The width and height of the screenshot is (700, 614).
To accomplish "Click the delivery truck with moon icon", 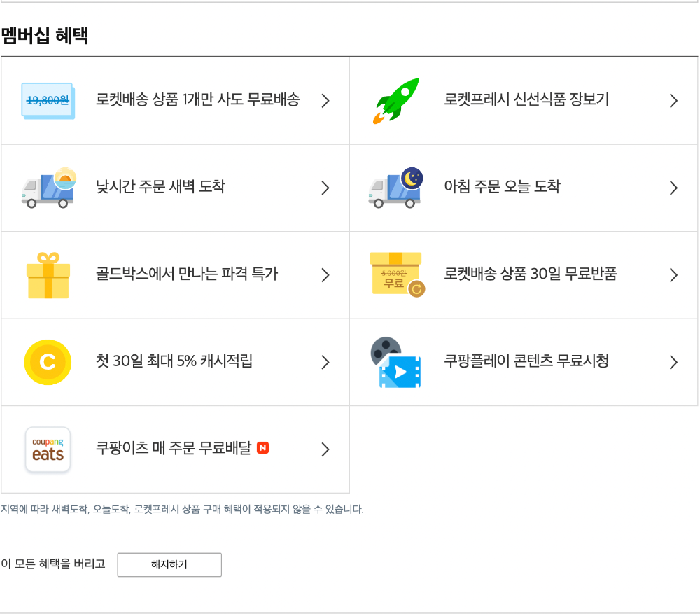I will (396, 188).
